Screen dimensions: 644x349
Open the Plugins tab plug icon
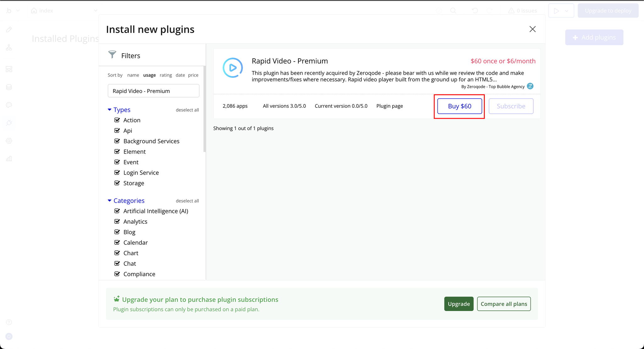click(9, 123)
